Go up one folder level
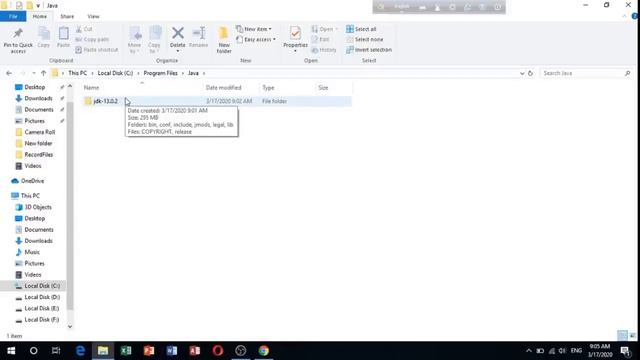The height and width of the screenshot is (360, 640). (x=43, y=73)
